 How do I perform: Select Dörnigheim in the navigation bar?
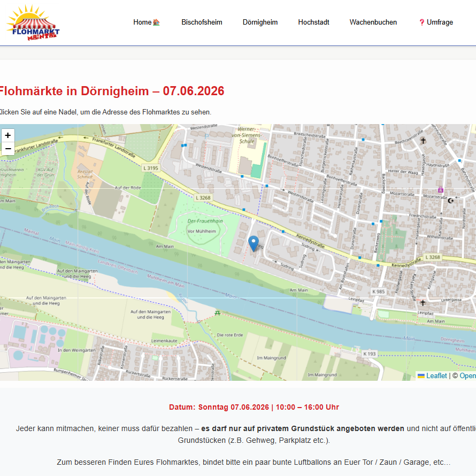click(x=260, y=22)
